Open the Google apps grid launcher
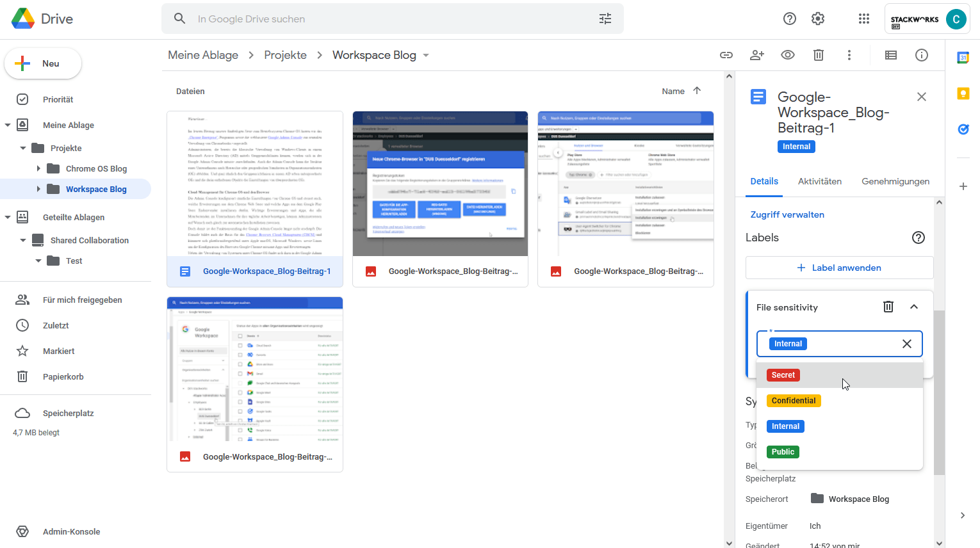 coord(864,19)
